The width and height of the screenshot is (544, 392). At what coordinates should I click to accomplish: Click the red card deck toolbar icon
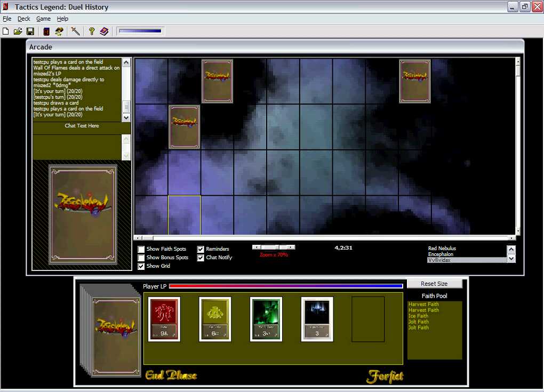tap(47, 31)
